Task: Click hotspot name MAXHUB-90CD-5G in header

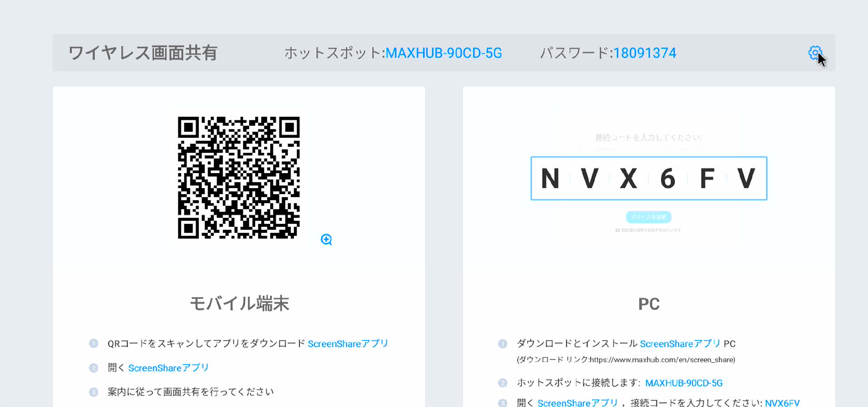Action: point(444,53)
